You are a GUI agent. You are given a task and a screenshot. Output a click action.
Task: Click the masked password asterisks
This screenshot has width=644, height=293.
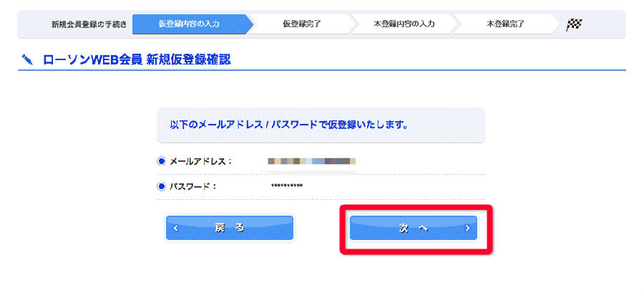[x=287, y=186]
